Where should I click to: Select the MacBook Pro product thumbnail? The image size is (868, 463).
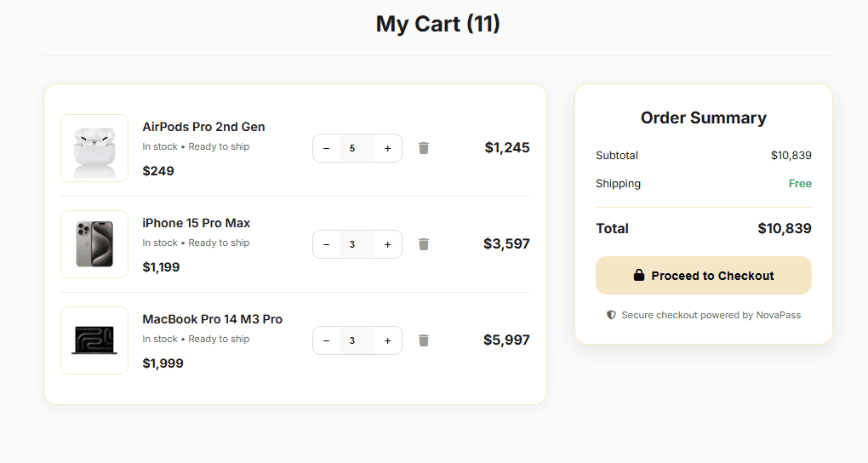94,340
